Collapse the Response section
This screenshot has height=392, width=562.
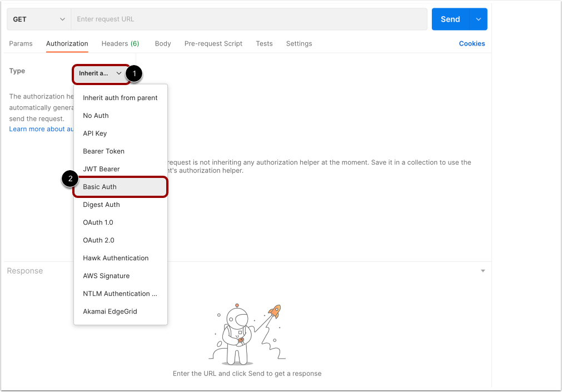[x=483, y=271]
